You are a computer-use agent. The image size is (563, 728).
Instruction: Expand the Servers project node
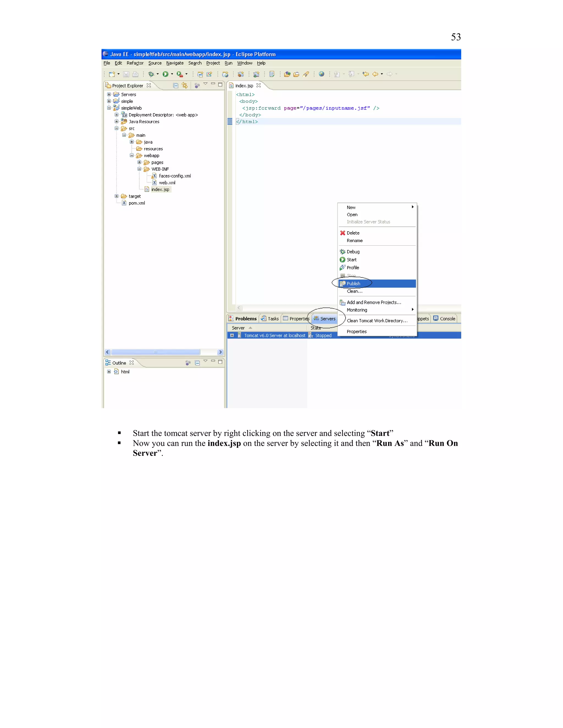[x=109, y=94]
